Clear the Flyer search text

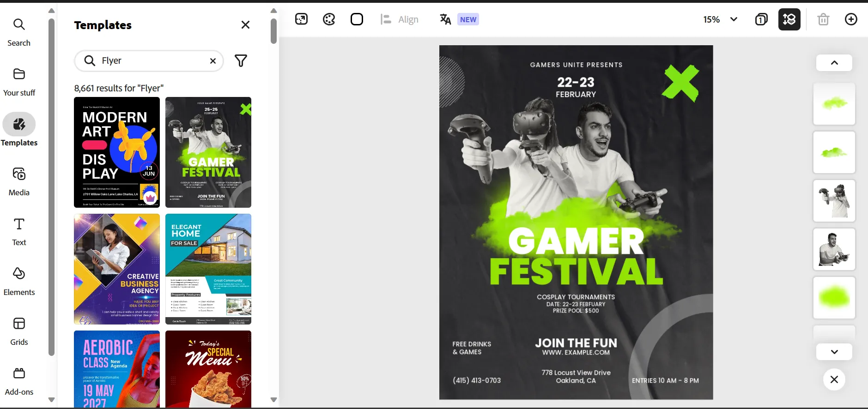[x=213, y=61]
